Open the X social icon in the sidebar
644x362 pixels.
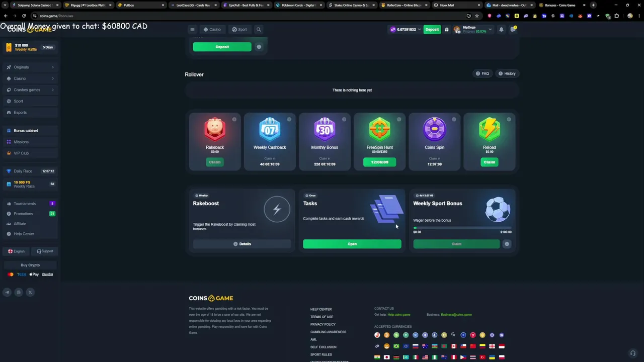pos(30,292)
